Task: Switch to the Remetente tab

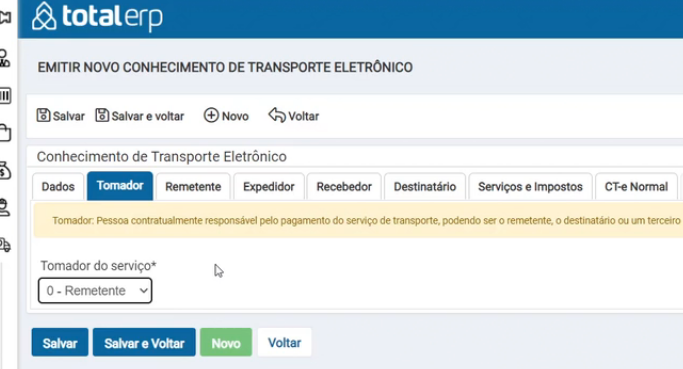Action: coord(193,187)
